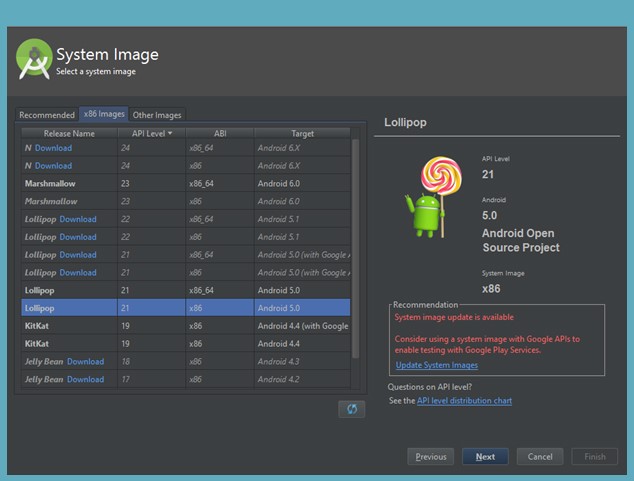
Task: Download the N x86 system image
Action: [53, 166]
